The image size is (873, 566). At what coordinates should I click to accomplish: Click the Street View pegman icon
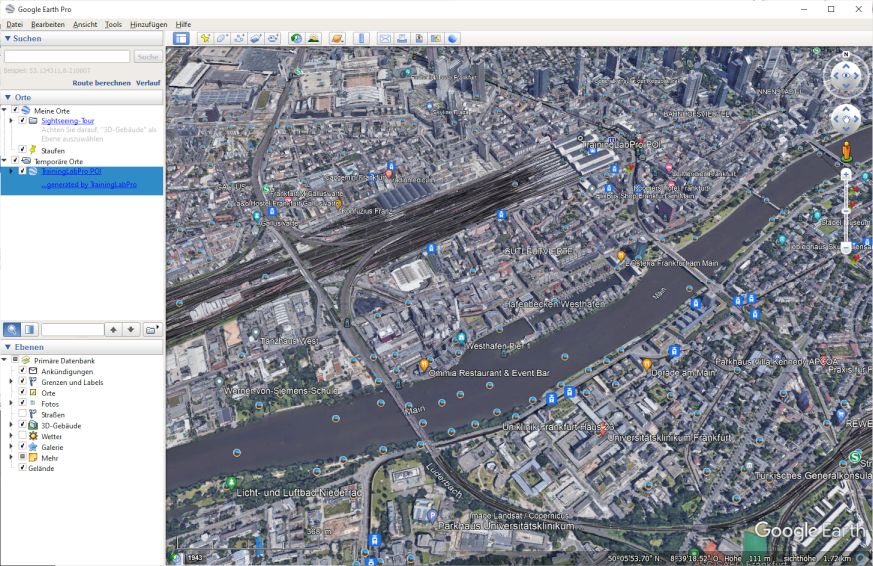click(x=846, y=152)
